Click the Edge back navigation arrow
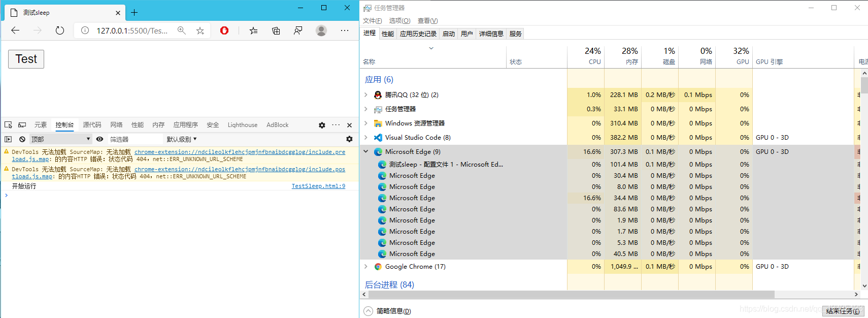Viewport: 868px width, 318px height. pyautogui.click(x=15, y=30)
